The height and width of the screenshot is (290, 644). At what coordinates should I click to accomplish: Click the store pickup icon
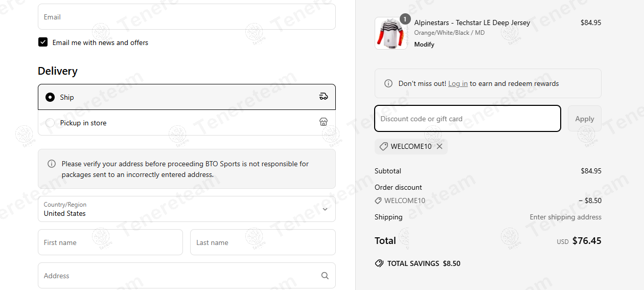click(x=323, y=122)
